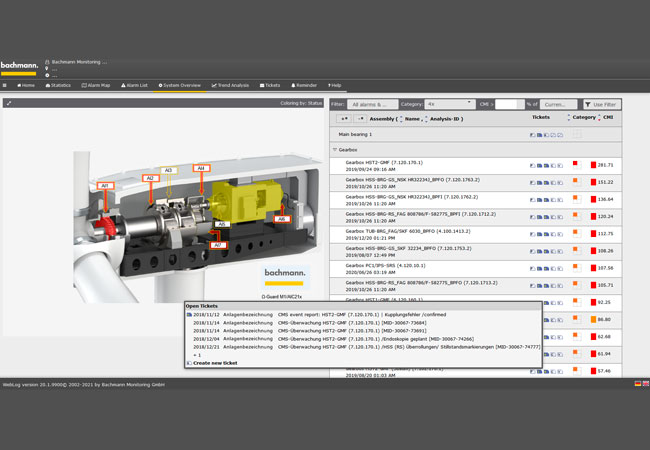Switch language with the English flag
Image resolution: width=650 pixels, height=450 pixels.
[645, 384]
